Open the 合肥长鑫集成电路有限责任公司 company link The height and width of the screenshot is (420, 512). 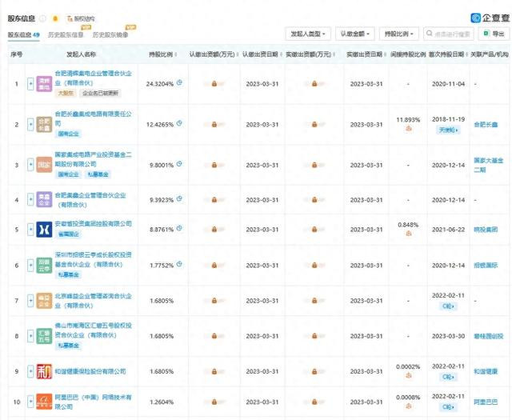(93, 118)
